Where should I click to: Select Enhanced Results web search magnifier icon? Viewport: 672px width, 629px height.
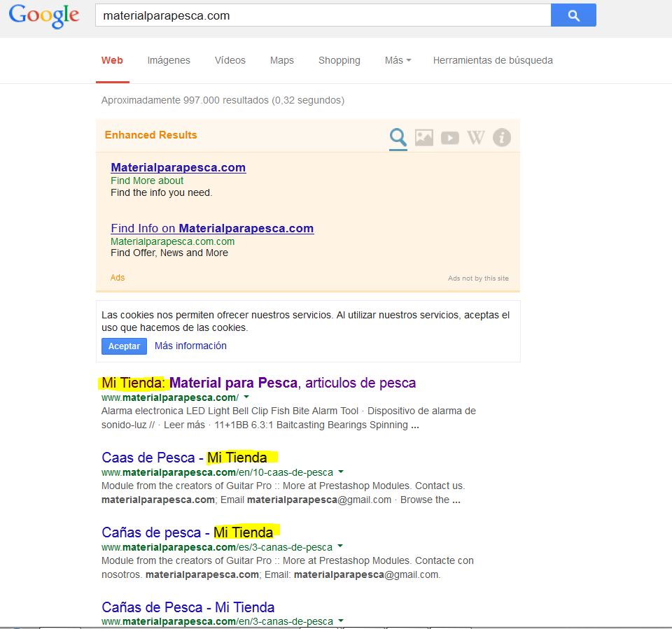398,138
